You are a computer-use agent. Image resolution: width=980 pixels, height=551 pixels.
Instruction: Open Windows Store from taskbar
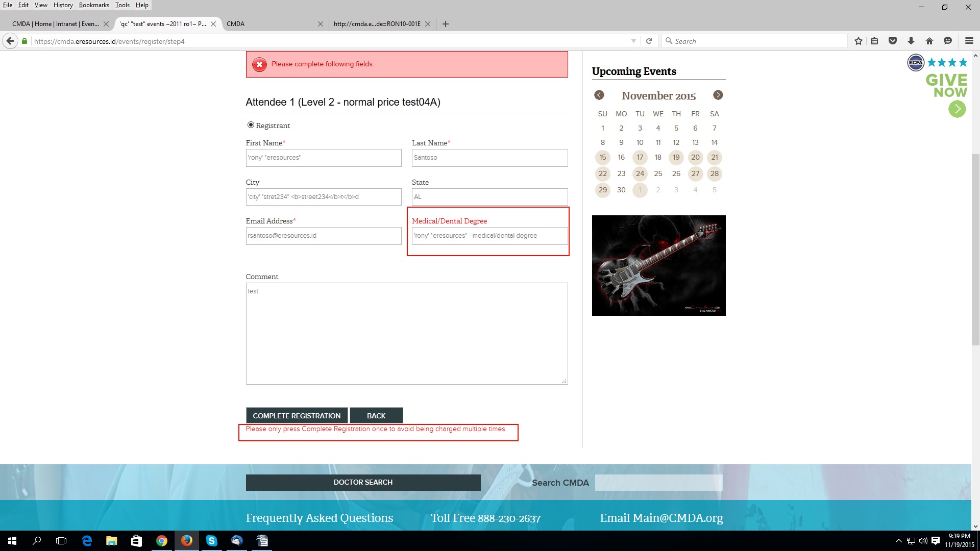pos(136,541)
